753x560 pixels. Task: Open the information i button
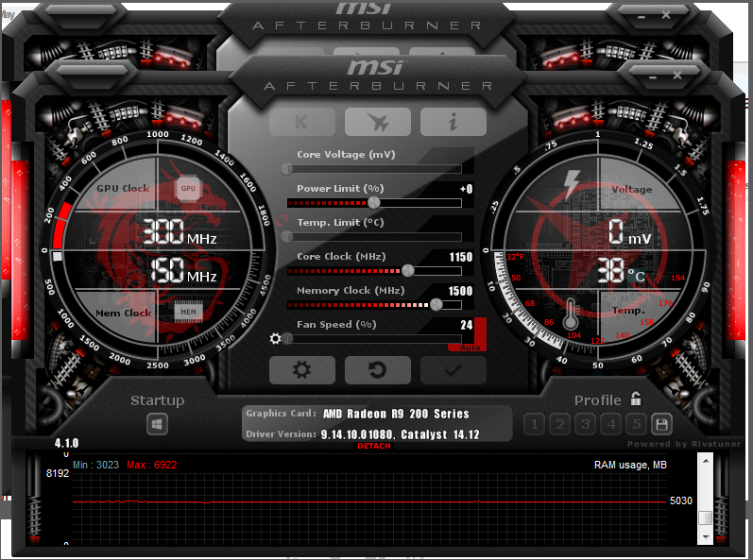click(453, 122)
